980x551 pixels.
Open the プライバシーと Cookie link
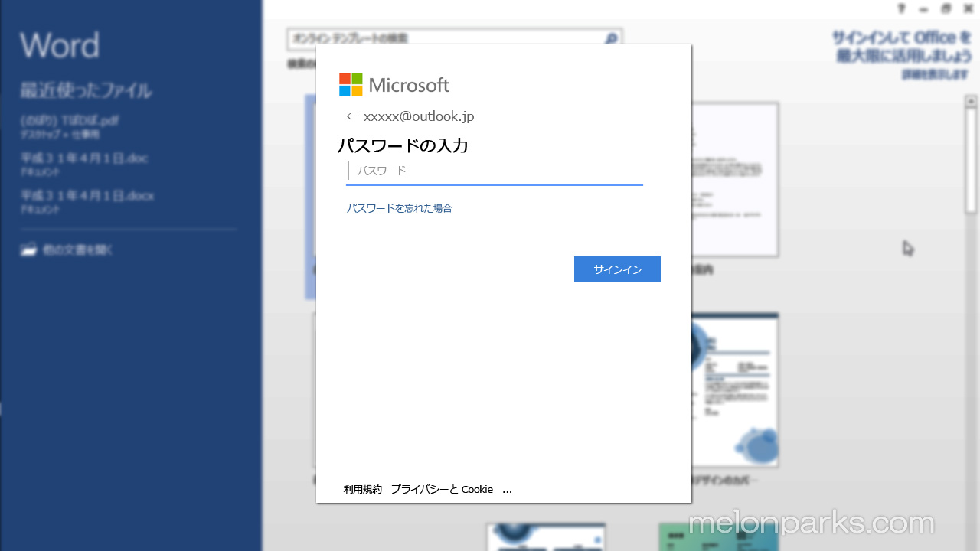point(442,489)
